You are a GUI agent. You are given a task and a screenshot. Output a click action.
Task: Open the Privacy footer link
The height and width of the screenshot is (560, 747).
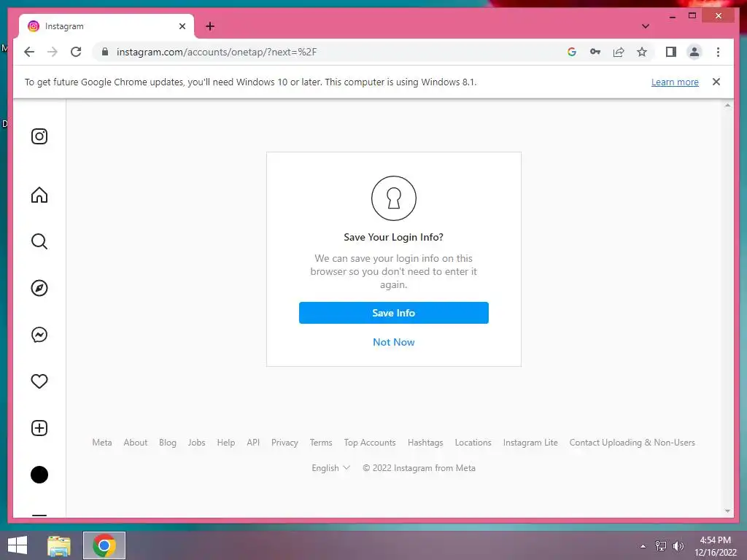point(285,443)
